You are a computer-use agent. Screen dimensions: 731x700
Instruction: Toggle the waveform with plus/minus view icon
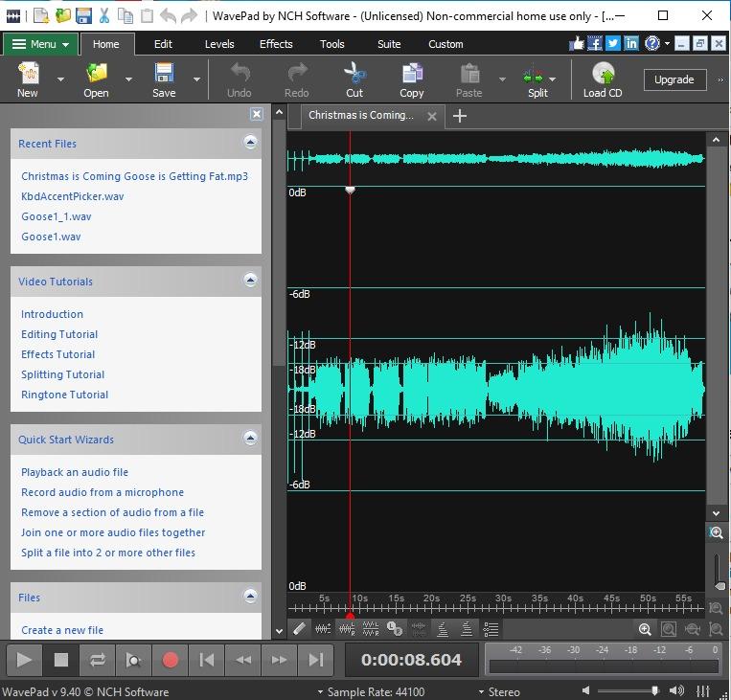tap(323, 629)
